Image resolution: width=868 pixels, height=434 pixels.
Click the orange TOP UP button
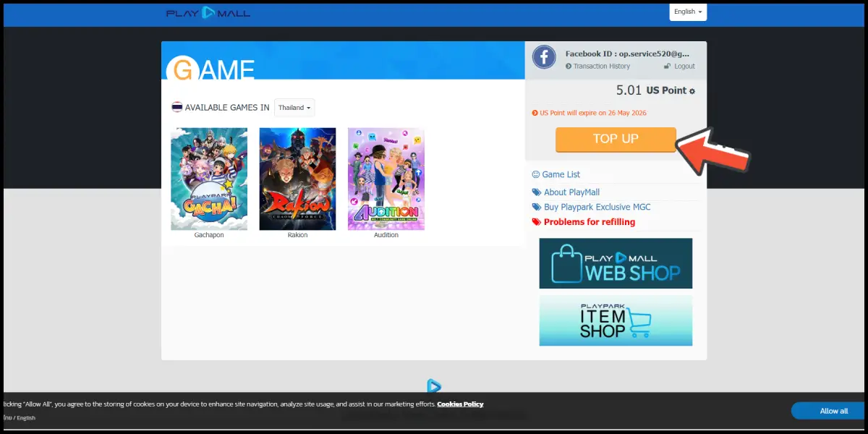point(616,139)
